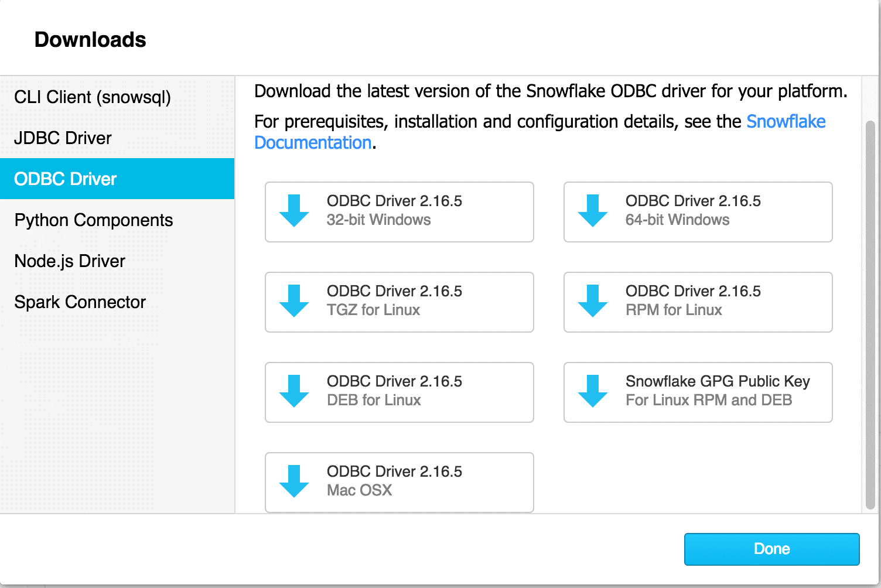Click the download icon for Mac OSX driver

click(294, 482)
